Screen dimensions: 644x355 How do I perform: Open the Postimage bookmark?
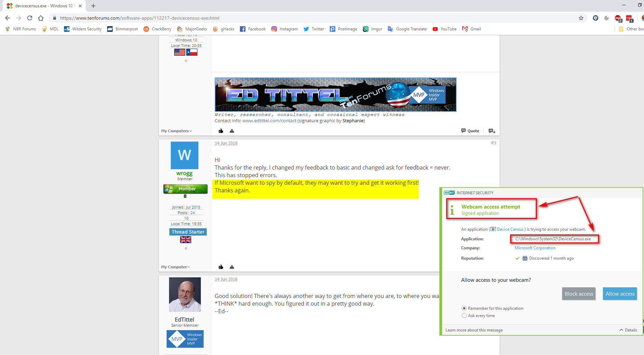coord(344,29)
